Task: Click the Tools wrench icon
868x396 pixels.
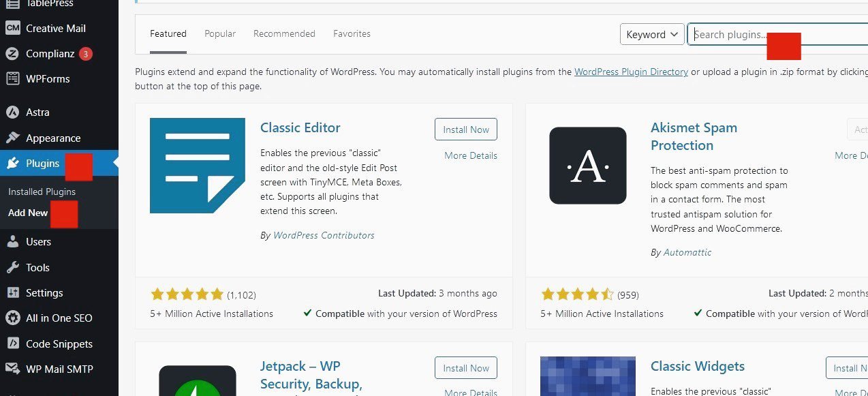Action: [x=12, y=268]
